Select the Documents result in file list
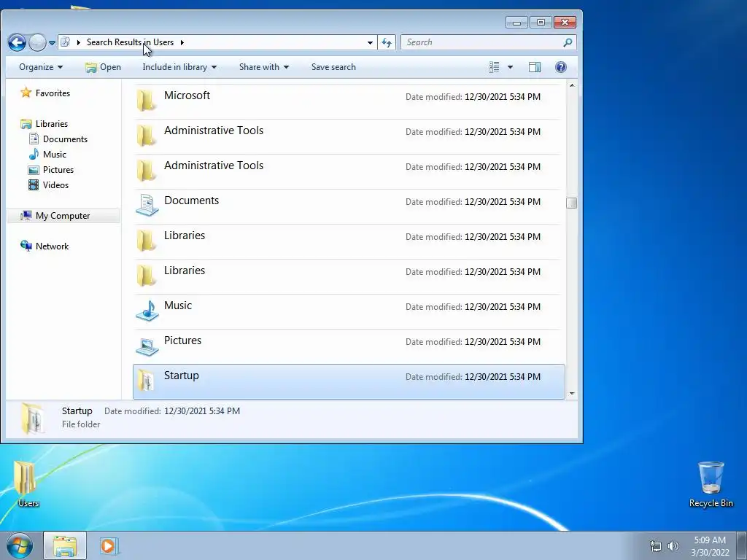This screenshot has width=747, height=560. click(x=349, y=206)
